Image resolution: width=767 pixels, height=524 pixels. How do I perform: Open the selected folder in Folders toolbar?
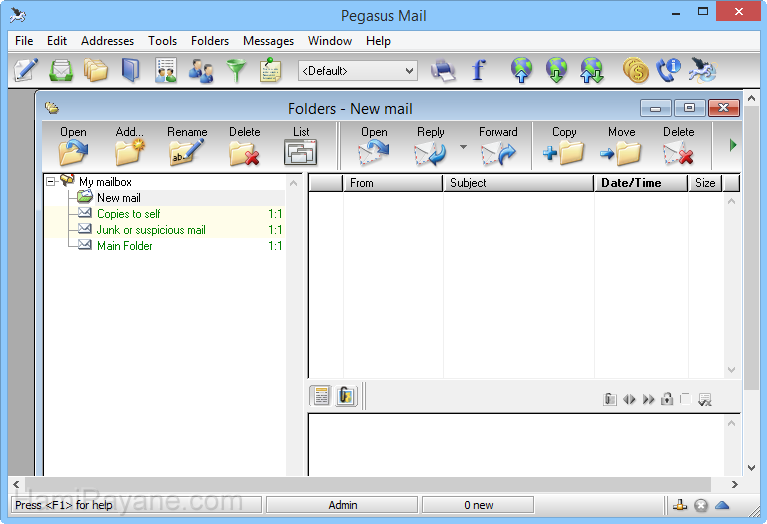(73, 146)
